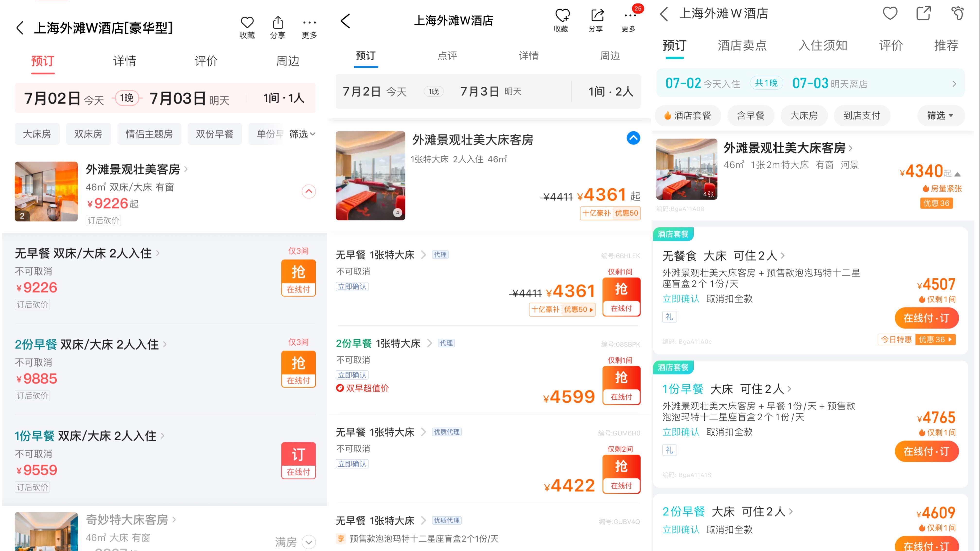This screenshot has height=551, width=980.
Task: Click 在线付·订 button on right panel
Action: (926, 317)
